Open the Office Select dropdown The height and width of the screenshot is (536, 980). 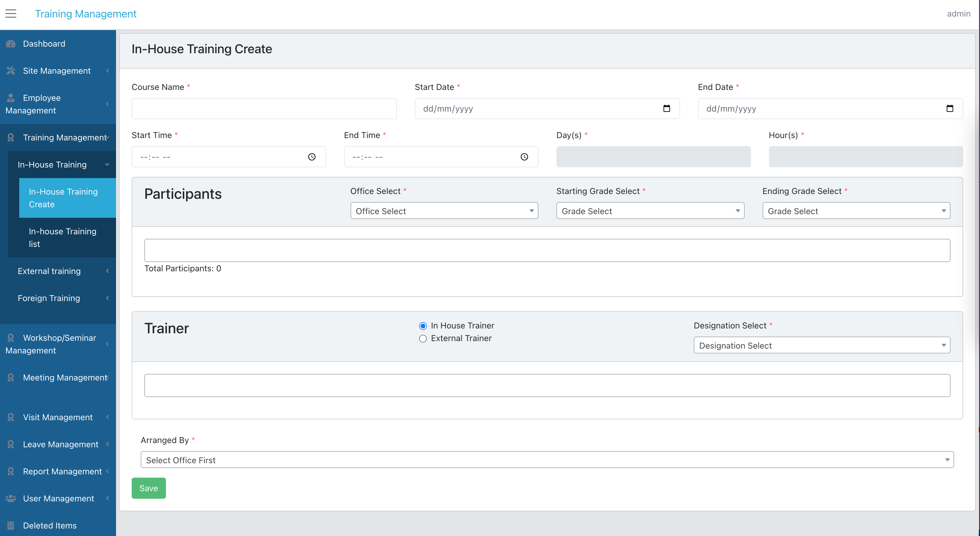444,211
